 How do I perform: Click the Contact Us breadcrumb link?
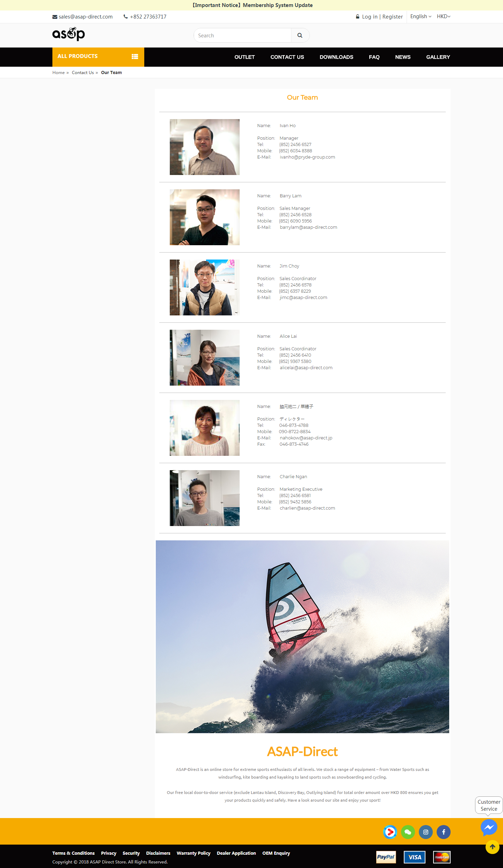83,73
